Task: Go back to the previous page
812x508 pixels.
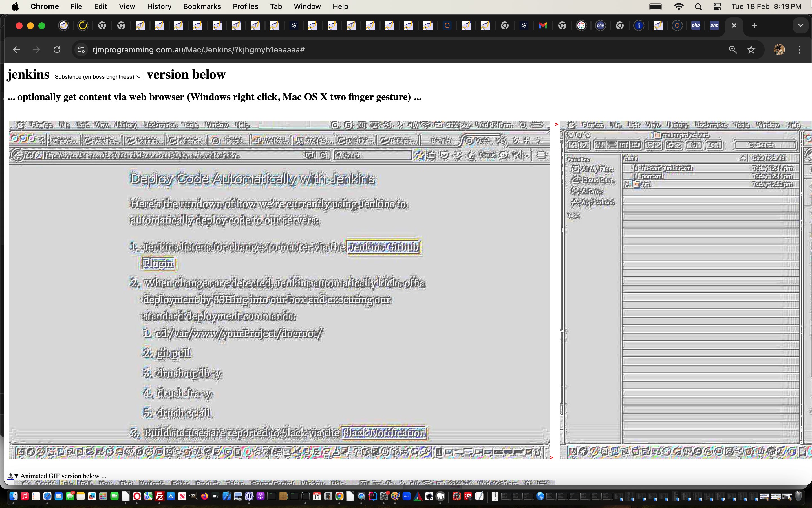Action: (x=16, y=50)
